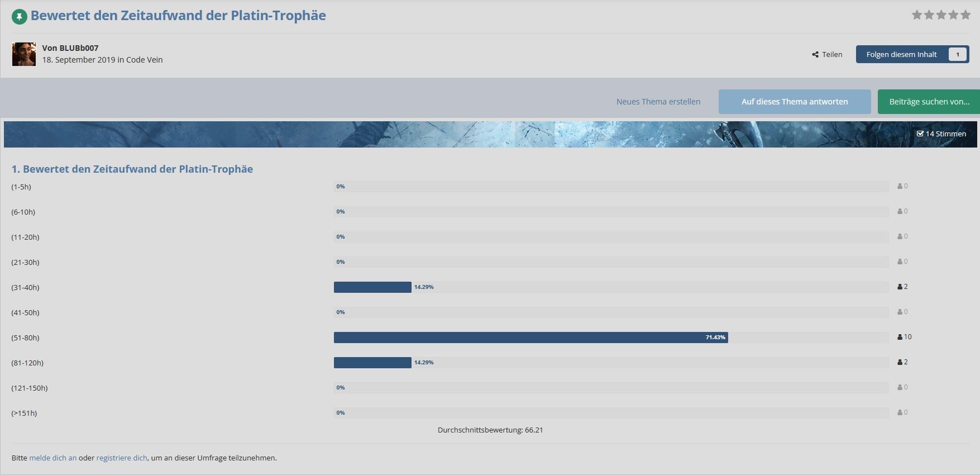Click the Code Vein forum link
The width and height of the screenshot is (980, 475).
tap(144, 60)
